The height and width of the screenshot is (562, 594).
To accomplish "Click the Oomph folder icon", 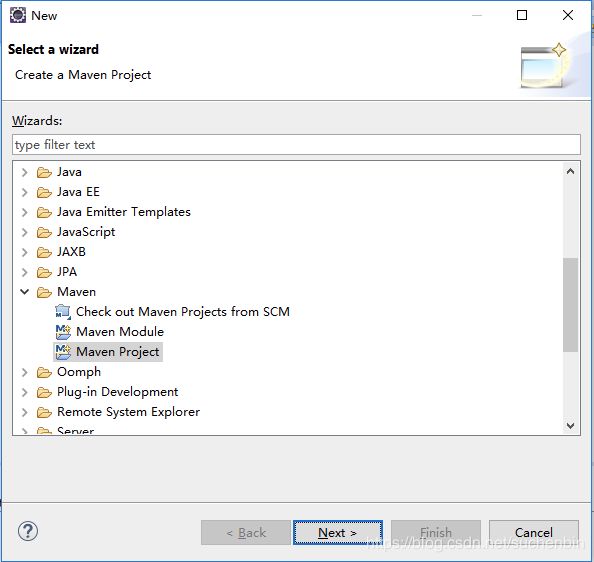I will click(44, 372).
